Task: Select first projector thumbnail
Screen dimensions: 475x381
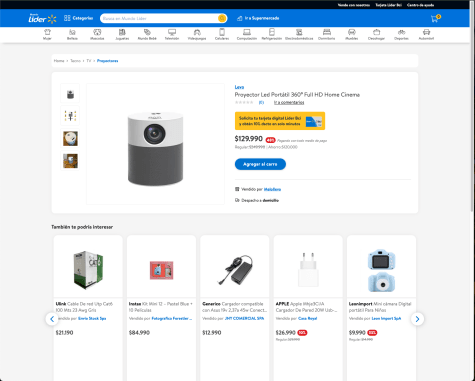Action: point(70,93)
